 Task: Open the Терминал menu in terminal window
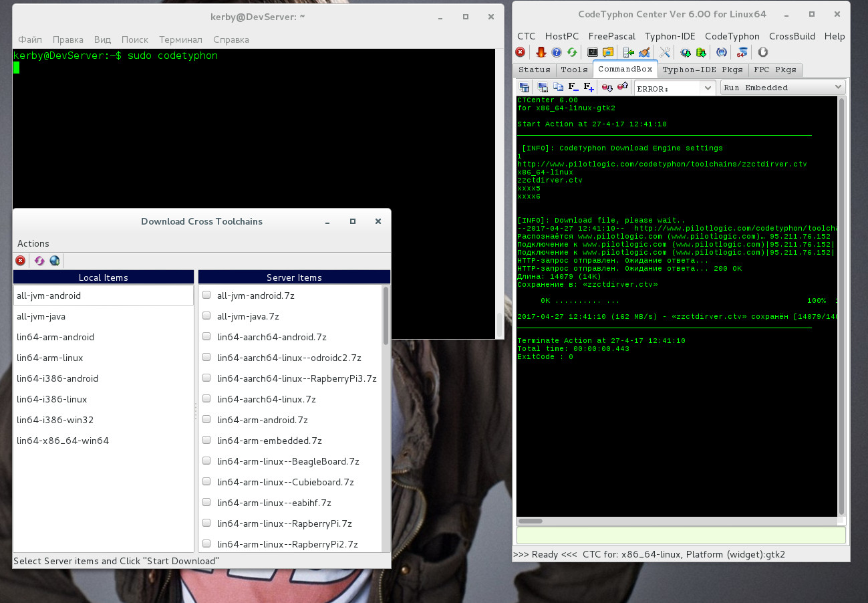pyautogui.click(x=180, y=39)
